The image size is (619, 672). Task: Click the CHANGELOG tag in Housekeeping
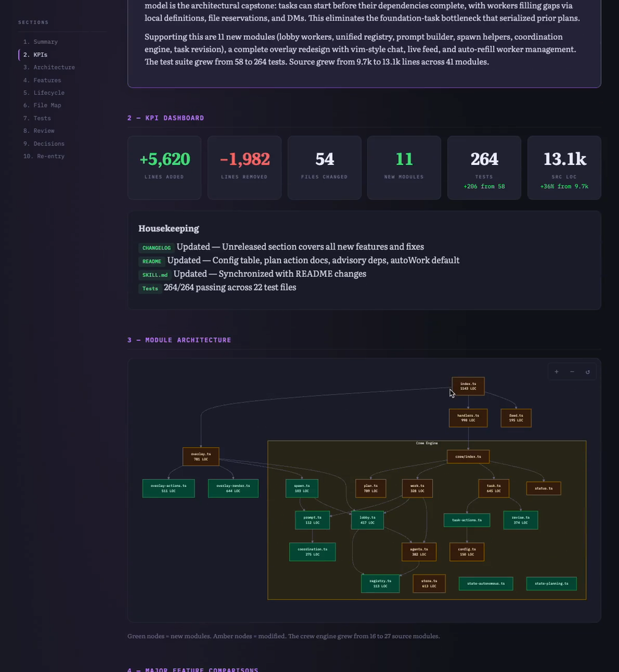click(156, 247)
